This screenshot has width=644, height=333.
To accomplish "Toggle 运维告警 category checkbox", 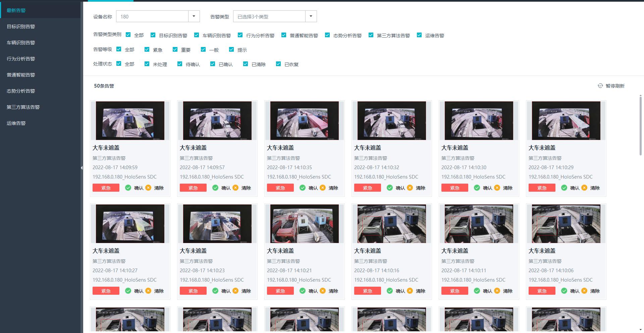I will tap(419, 35).
